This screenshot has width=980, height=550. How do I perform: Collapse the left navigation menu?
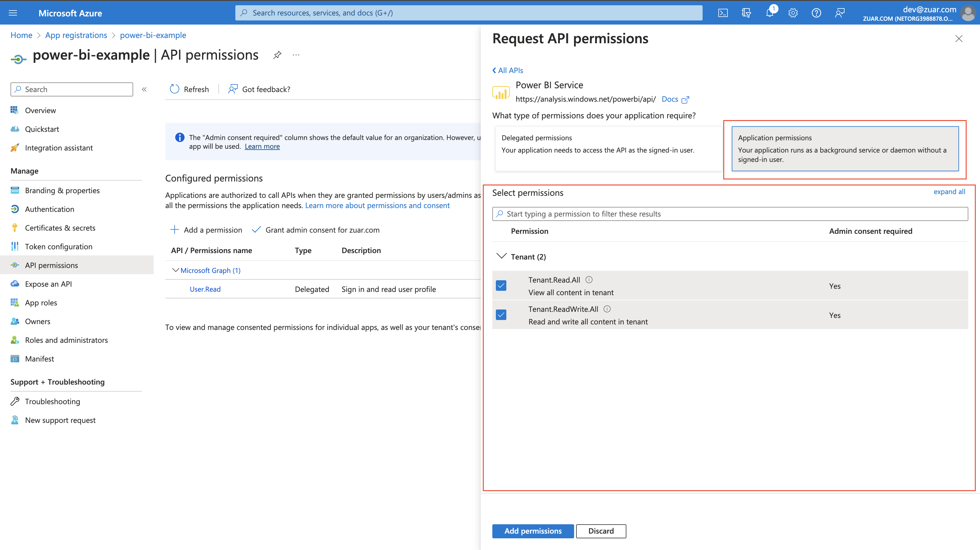pos(144,89)
